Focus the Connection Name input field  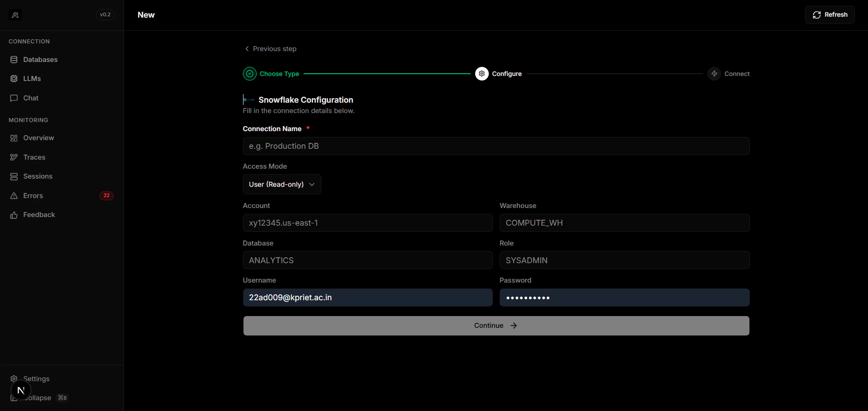496,146
